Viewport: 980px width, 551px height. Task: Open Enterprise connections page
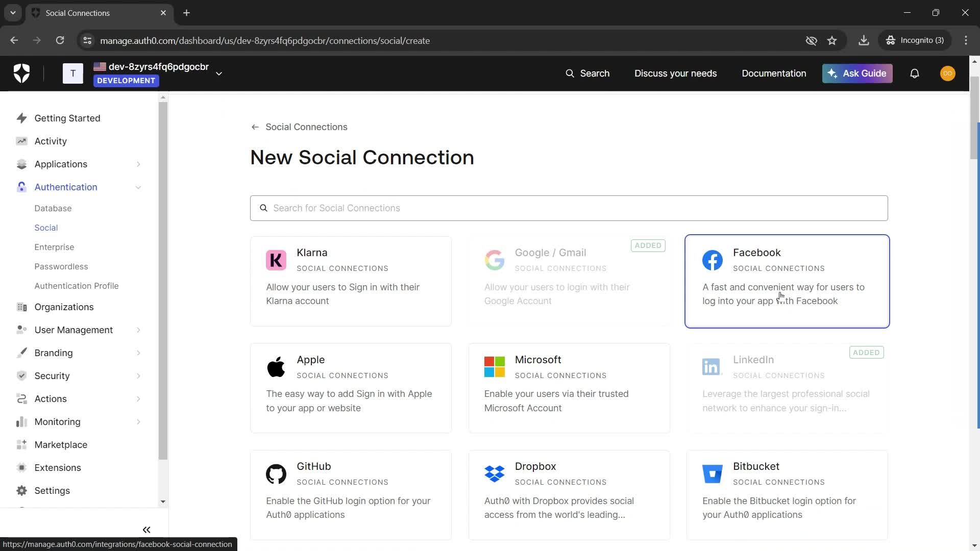click(x=54, y=247)
